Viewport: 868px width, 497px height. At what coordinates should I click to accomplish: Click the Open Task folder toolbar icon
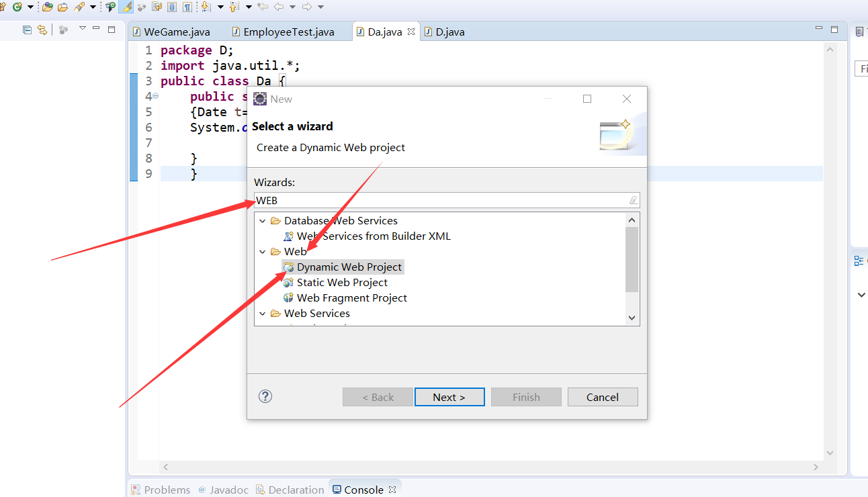pos(62,7)
